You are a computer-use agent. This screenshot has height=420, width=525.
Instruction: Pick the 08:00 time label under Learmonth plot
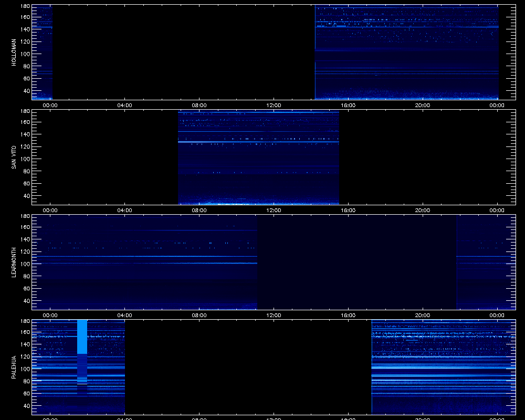(x=199, y=315)
